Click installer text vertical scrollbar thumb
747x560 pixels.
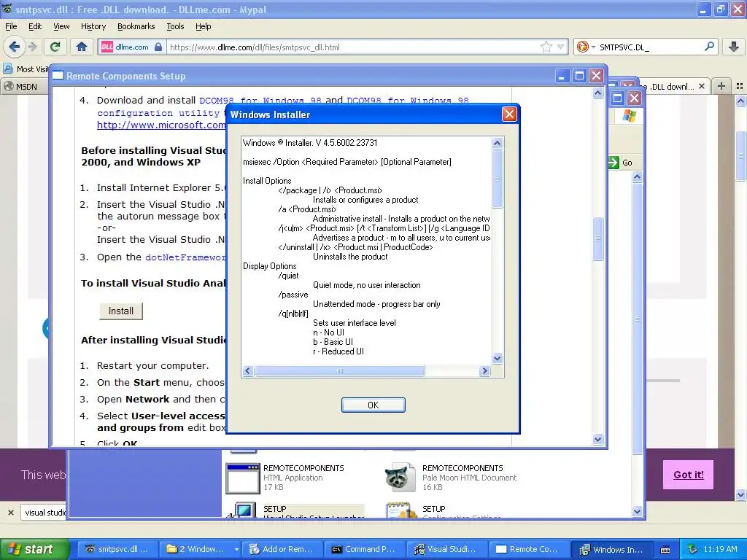(x=497, y=179)
